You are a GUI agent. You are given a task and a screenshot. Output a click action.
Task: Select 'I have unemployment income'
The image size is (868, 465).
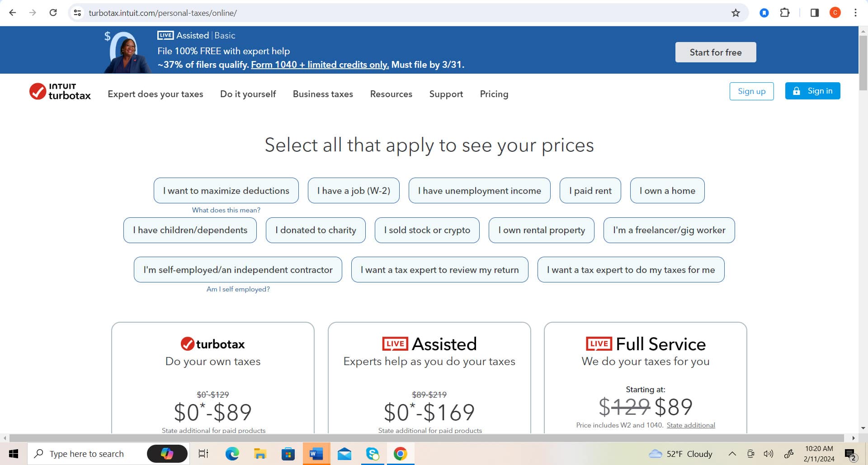(x=479, y=191)
